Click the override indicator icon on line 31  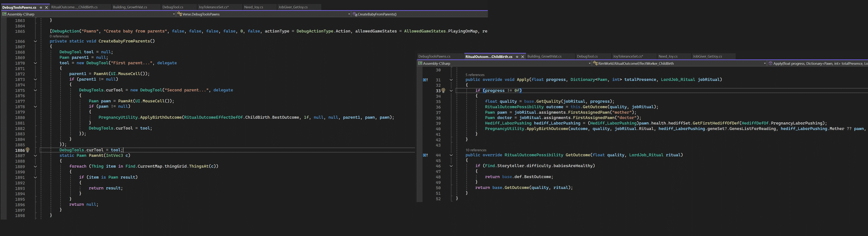point(425,80)
